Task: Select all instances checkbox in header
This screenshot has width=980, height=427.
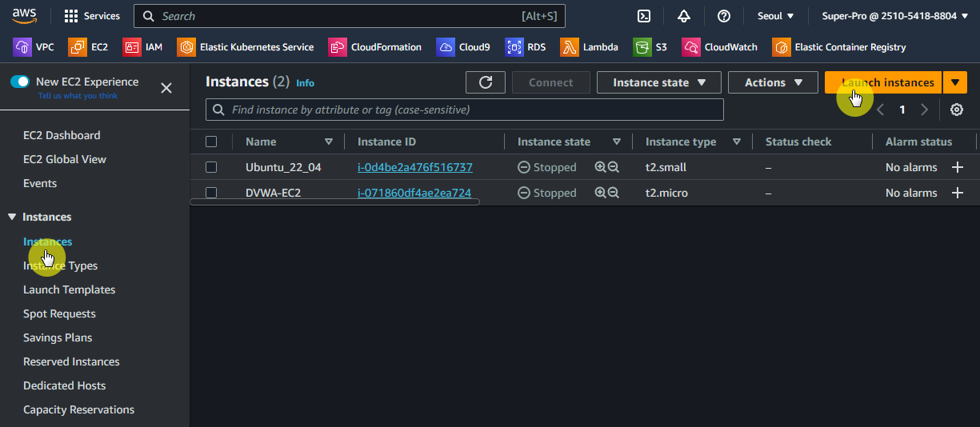Action: pos(211,142)
